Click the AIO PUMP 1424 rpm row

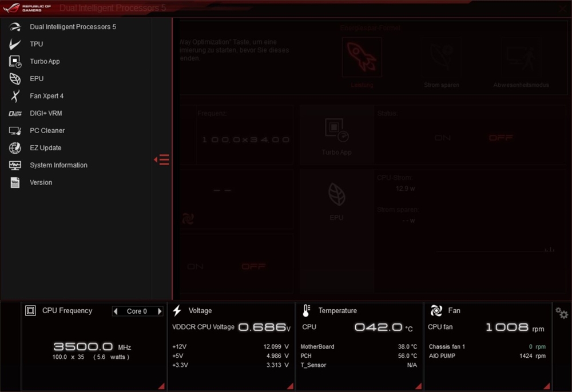[487, 355]
